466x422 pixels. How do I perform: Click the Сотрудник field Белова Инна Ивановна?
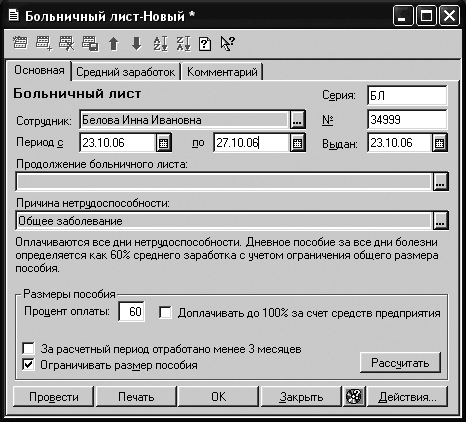click(x=185, y=120)
